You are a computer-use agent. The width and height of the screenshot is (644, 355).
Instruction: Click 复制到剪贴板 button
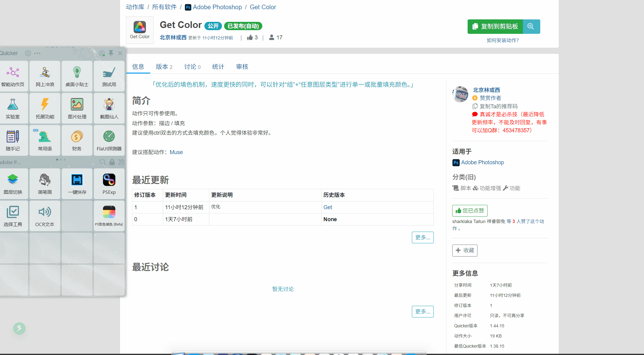coord(495,26)
